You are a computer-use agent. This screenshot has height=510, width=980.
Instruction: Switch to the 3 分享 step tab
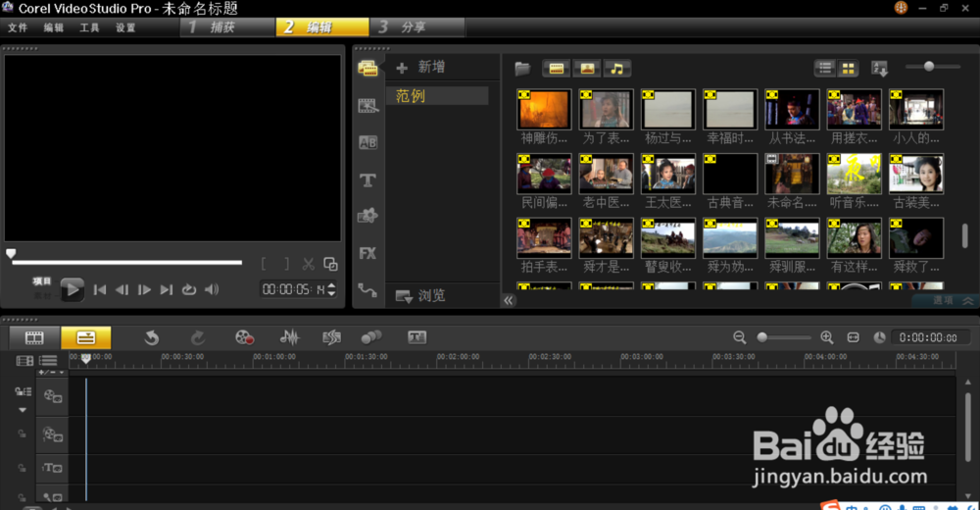point(417,26)
